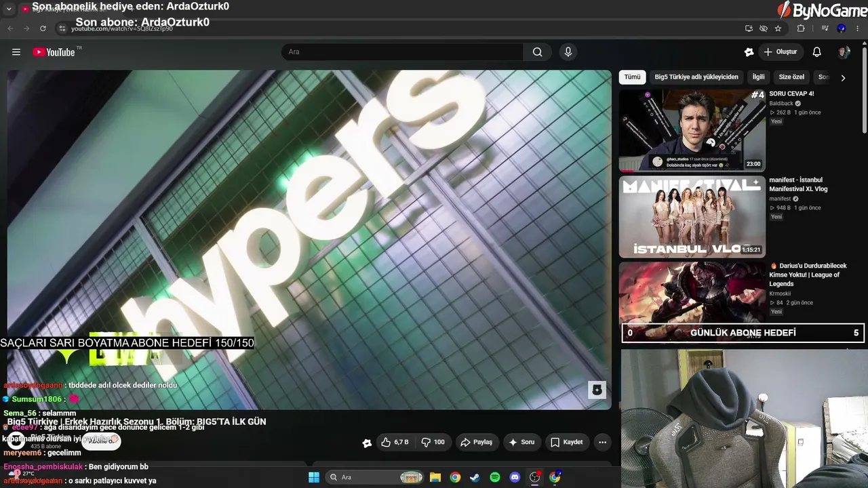The width and height of the screenshot is (868, 488).
Task: Open Spotify from the taskbar
Action: click(x=495, y=477)
